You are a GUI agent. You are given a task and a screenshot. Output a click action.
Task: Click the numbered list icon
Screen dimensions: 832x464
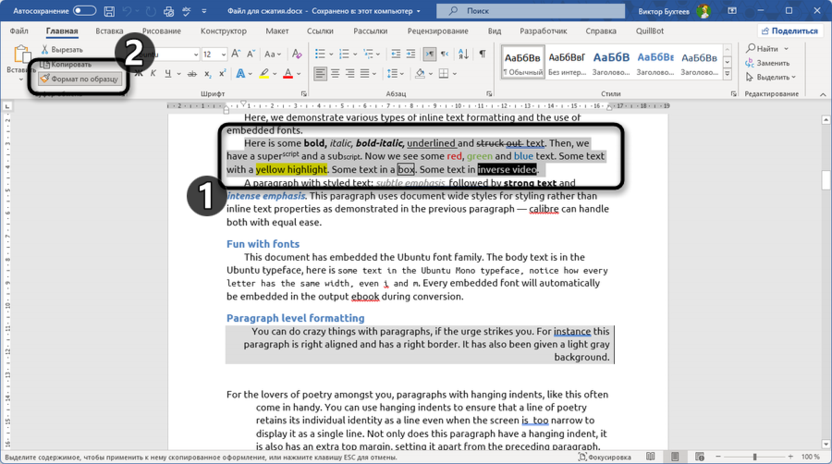[x=346, y=53]
